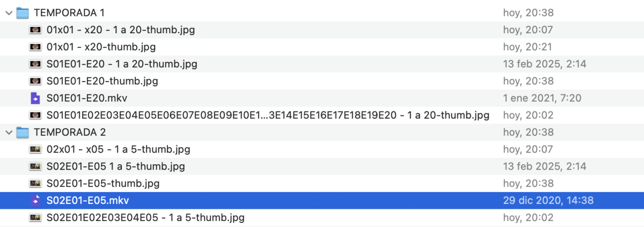Select S02E01-E05 1 a 5-thumb.jpg file
Image resolution: width=644 pixels, height=227 pixels.
tap(116, 166)
